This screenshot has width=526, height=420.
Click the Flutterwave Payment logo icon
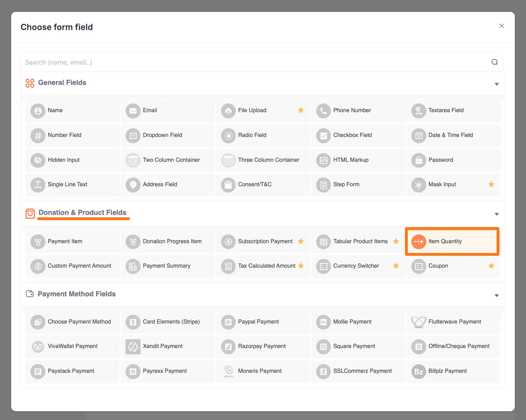point(418,322)
